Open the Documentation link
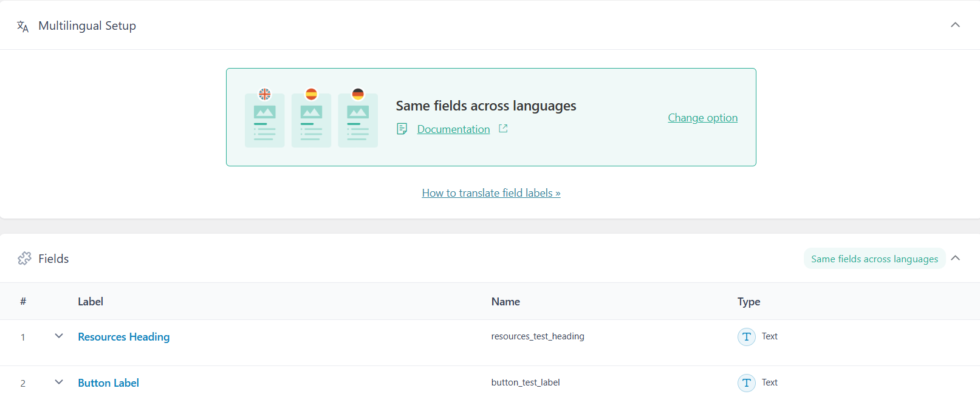Viewport: 980px width, 411px height. [x=453, y=129]
